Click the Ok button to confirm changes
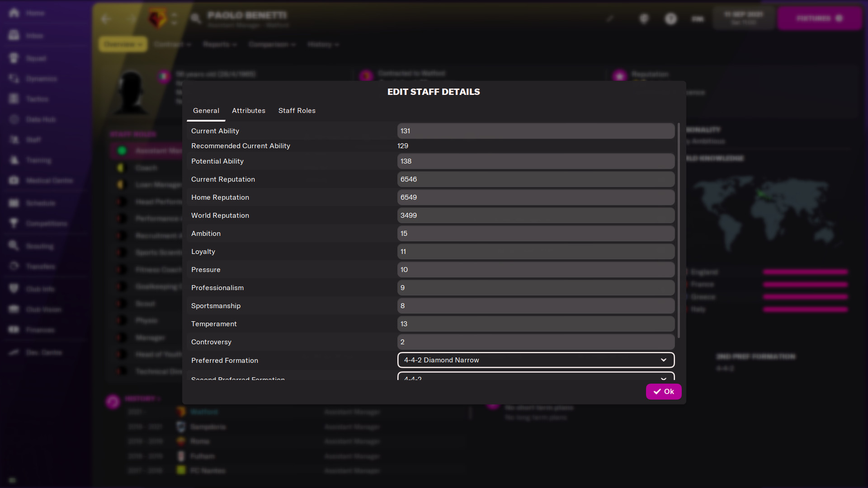868x488 pixels. (664, 391)
